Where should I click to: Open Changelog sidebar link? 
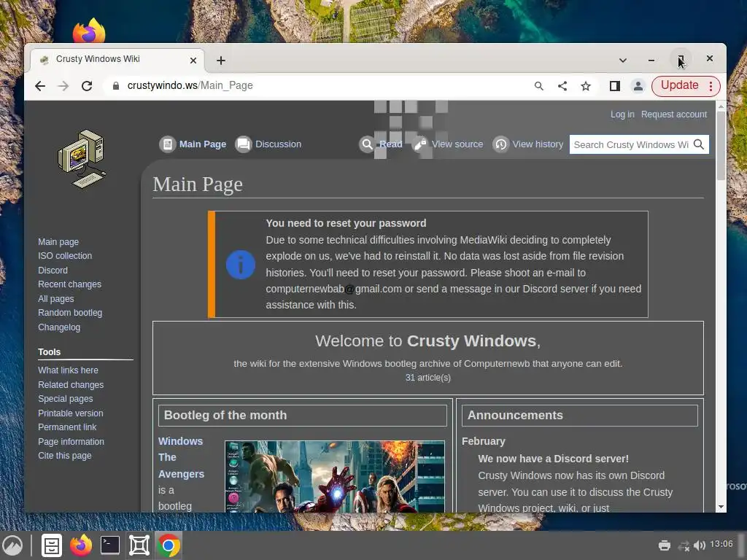pos(59,327)
